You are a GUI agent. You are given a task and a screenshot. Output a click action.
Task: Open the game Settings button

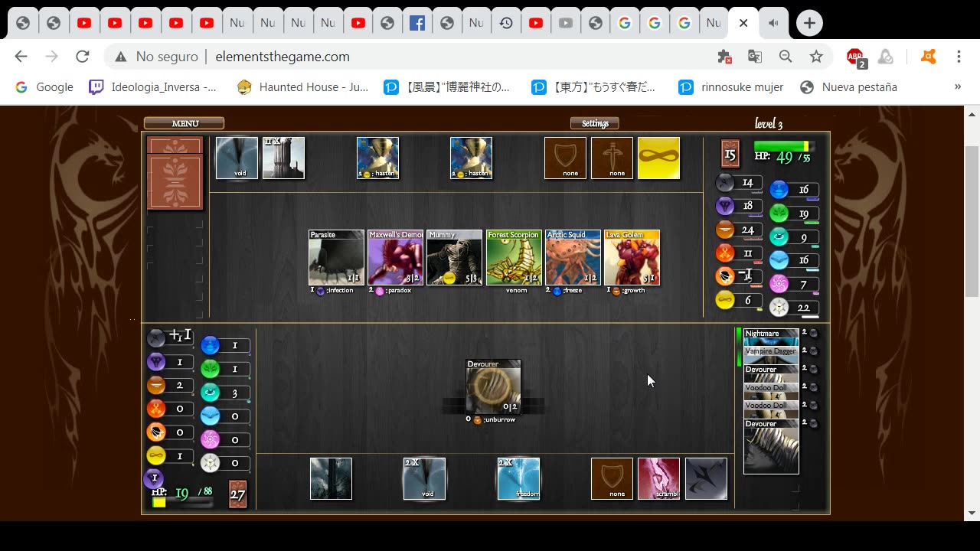[x=595, y=123]
